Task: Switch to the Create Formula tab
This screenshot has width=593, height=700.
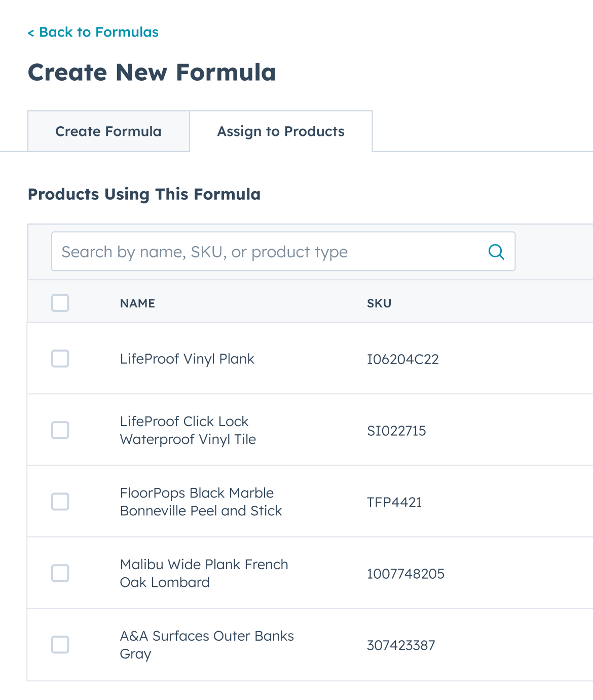Action: 107,131
